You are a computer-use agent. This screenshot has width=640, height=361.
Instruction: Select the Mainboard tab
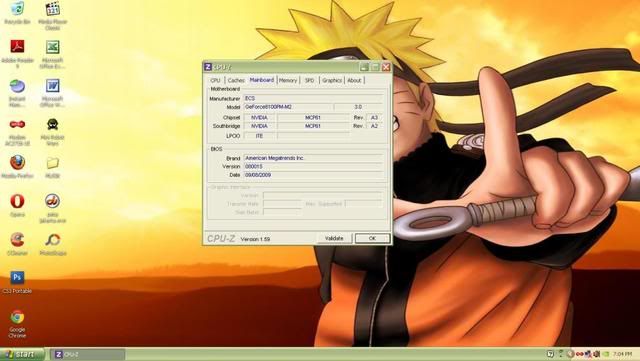click(x=262, y=80)
